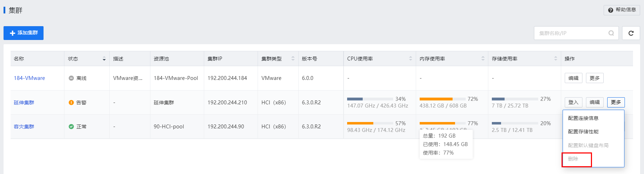
Task: Click the refresh icon button
Action: 631,33
